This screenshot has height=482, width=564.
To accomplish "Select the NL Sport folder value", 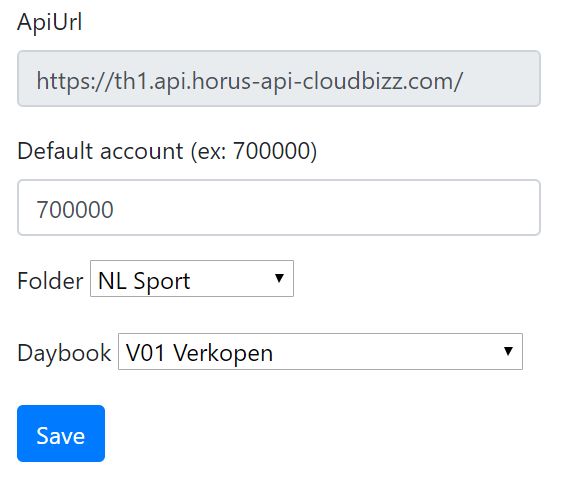I will (144, 281).
